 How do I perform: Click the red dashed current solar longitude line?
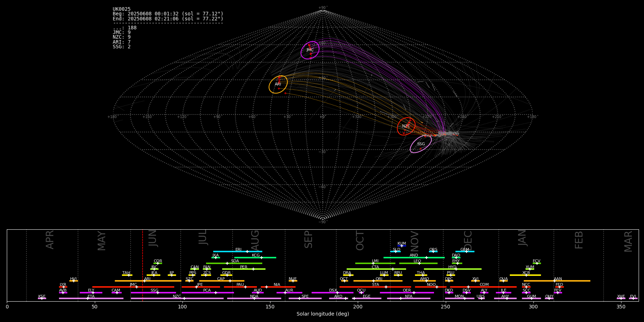pos(142,265)
